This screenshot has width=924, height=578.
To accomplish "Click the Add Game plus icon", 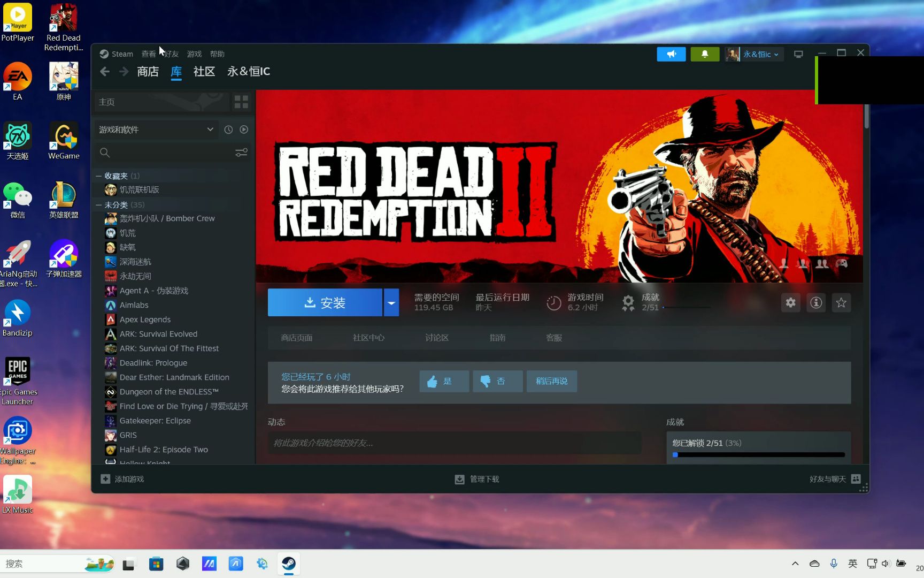I will 105,479.
